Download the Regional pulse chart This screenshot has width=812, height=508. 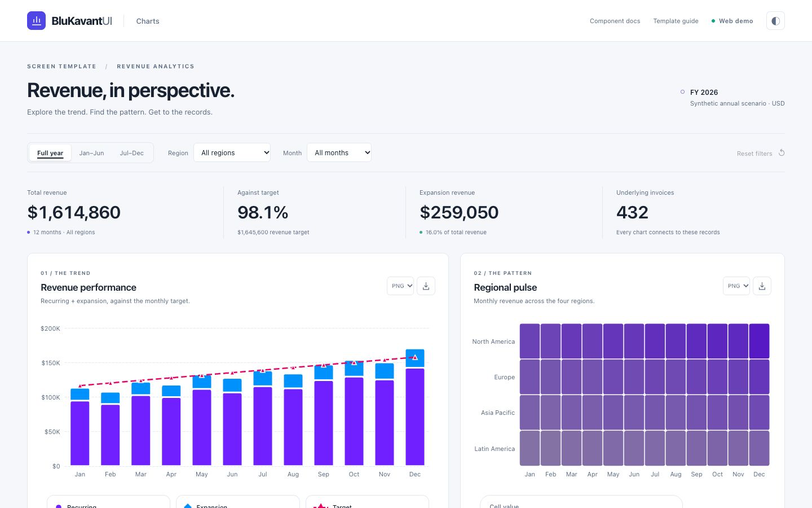[762, 286]
